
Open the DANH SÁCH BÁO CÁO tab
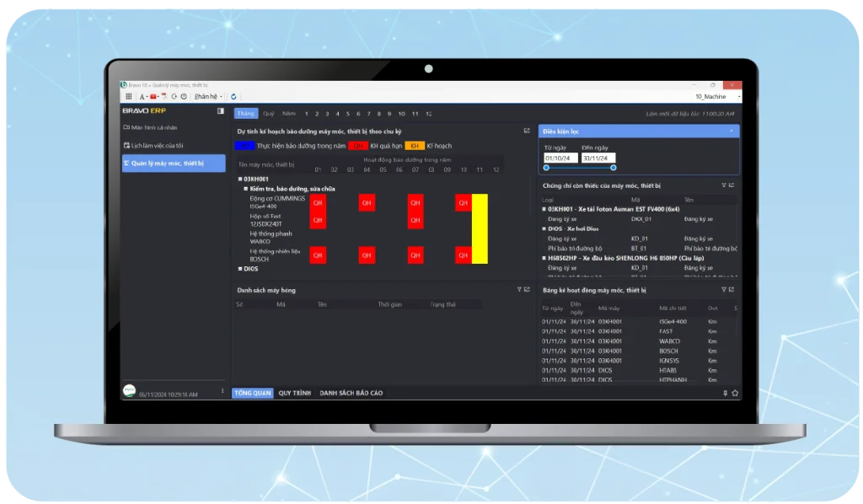click(351, 393)
